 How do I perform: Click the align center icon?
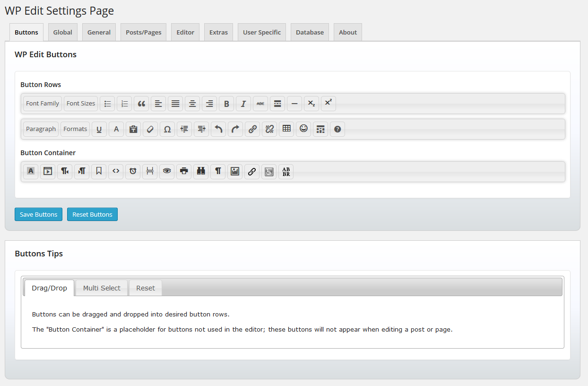pos(192,104)
